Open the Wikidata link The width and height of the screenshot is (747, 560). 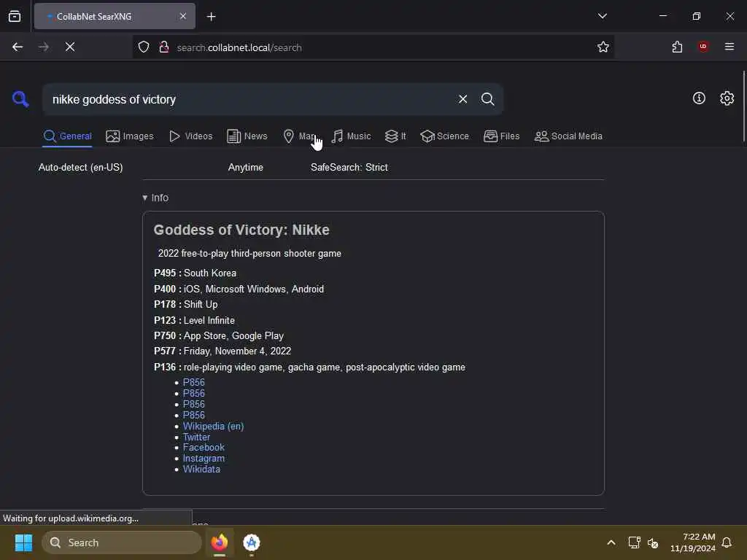click(201, 470)
